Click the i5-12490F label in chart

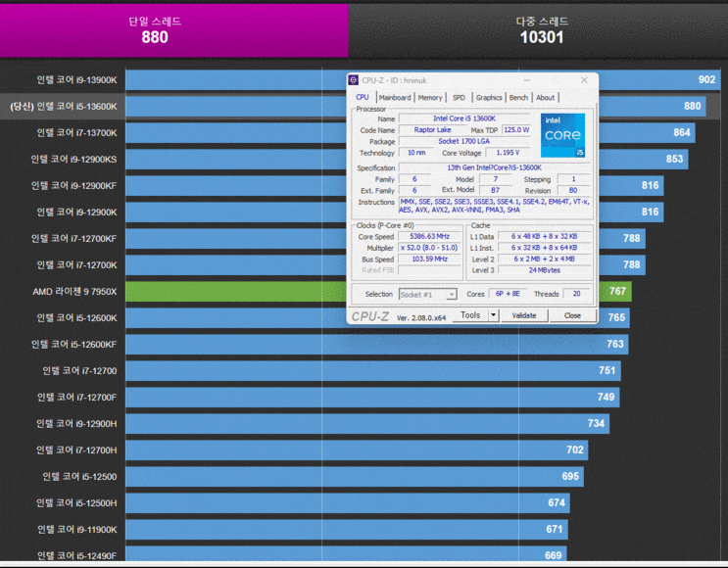tap(76, 556)
